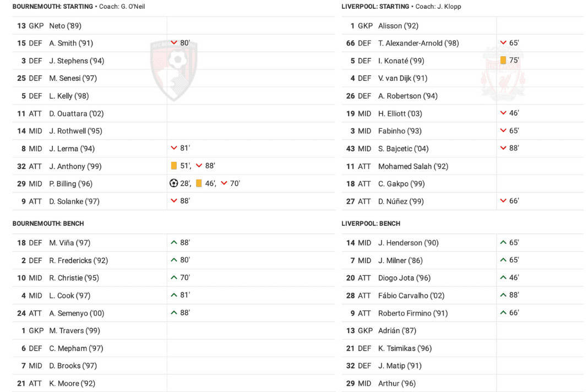This screenshot has width=588, height=392.
Task: Click R. Christie's green substitution-on arrow
Action: (174, 277)
